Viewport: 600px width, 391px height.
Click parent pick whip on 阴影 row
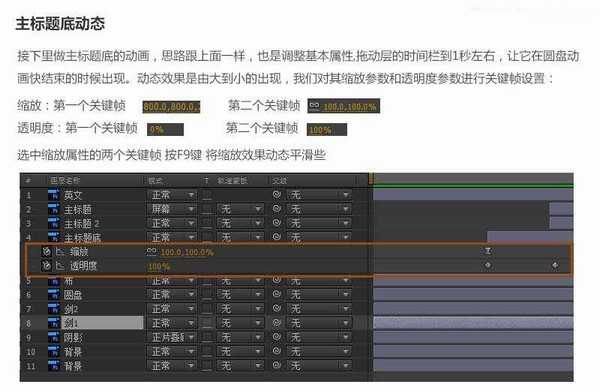[x=277, y=337]
